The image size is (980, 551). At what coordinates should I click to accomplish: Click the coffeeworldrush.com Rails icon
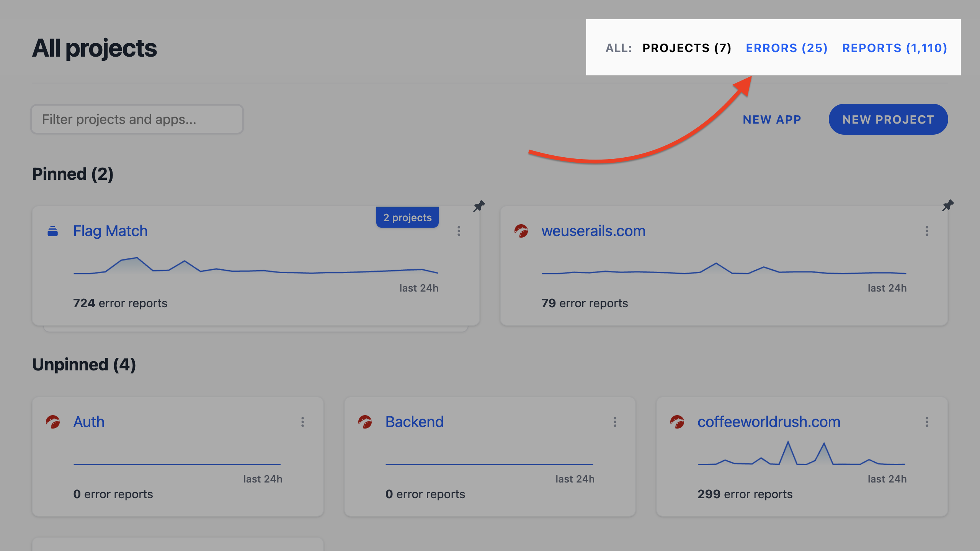677,422
